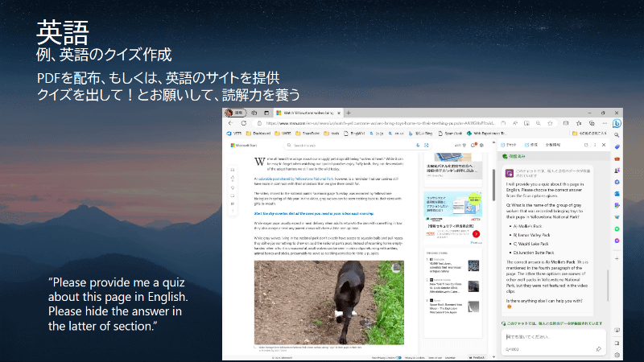Screen dimensions: 644x362
Task: Open the sidebar Tools briefcase icon
Action: (617, 158)
